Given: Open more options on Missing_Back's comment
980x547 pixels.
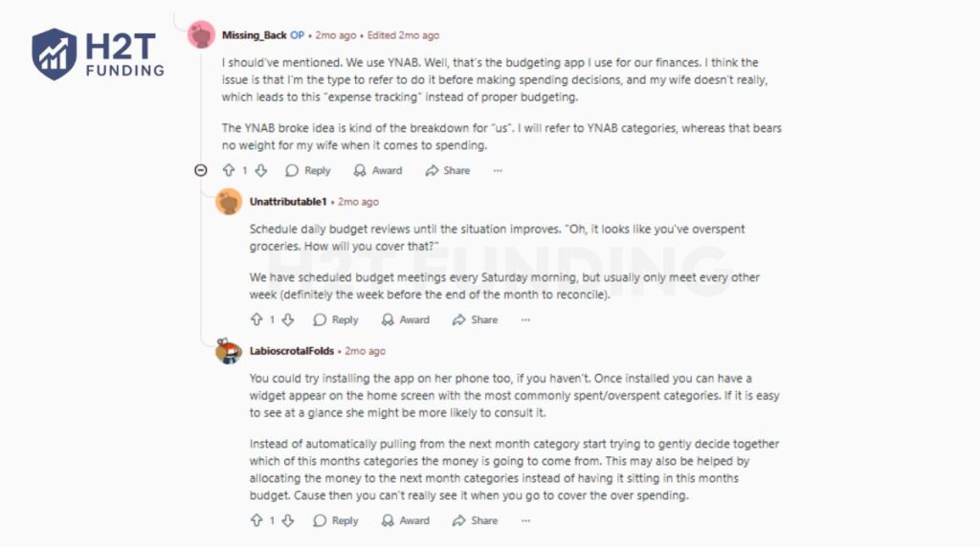Looking at the screenshot, I should tap(498, 170).
